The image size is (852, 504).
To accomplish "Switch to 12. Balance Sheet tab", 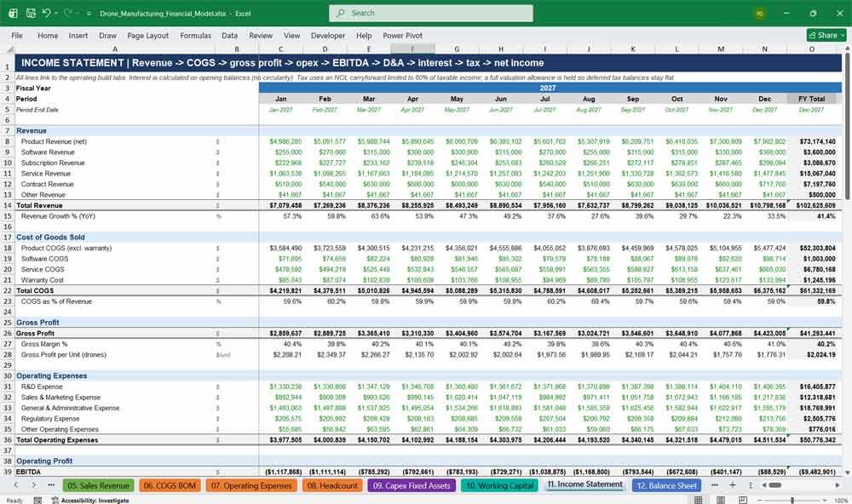I will point(667,485).
